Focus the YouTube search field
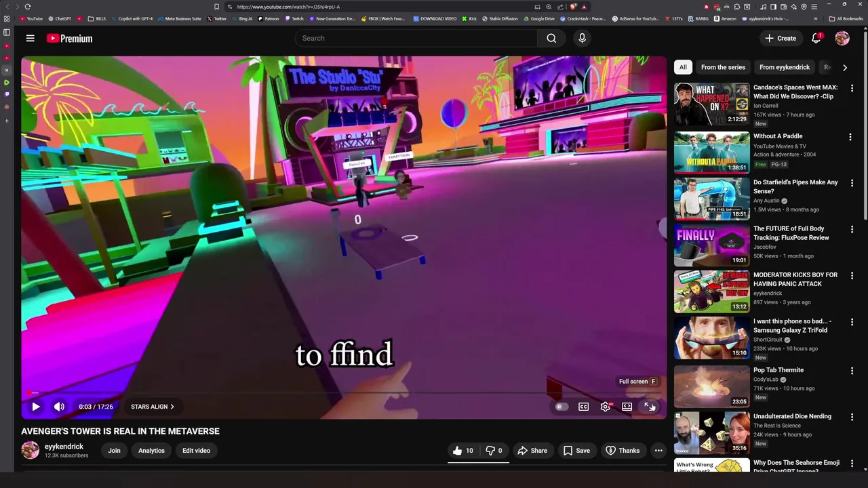Image resolution: width=868 pixels, height=488 pixels. click(x=416, y=38)
